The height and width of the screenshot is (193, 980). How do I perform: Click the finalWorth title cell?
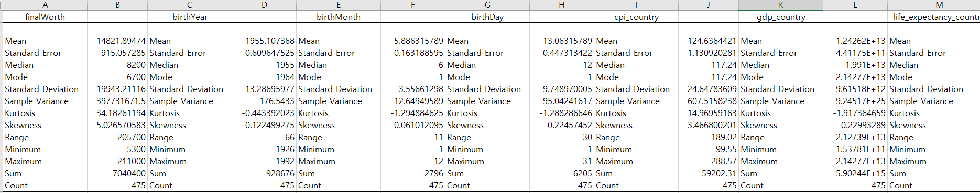[45, 17]
